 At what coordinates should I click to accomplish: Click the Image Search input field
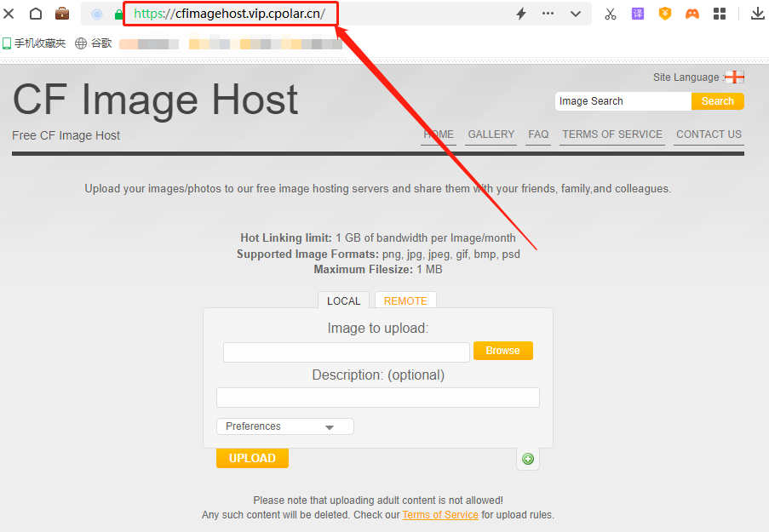623,101
